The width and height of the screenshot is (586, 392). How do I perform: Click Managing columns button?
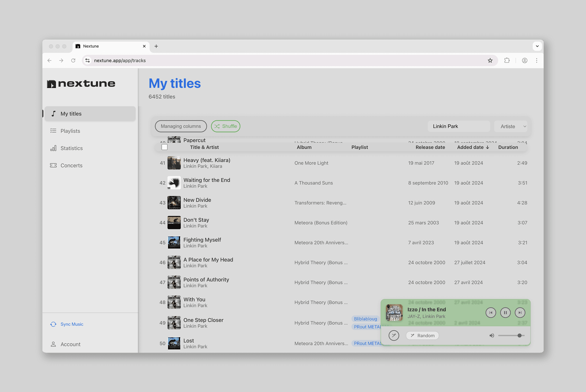coord(181,126)
